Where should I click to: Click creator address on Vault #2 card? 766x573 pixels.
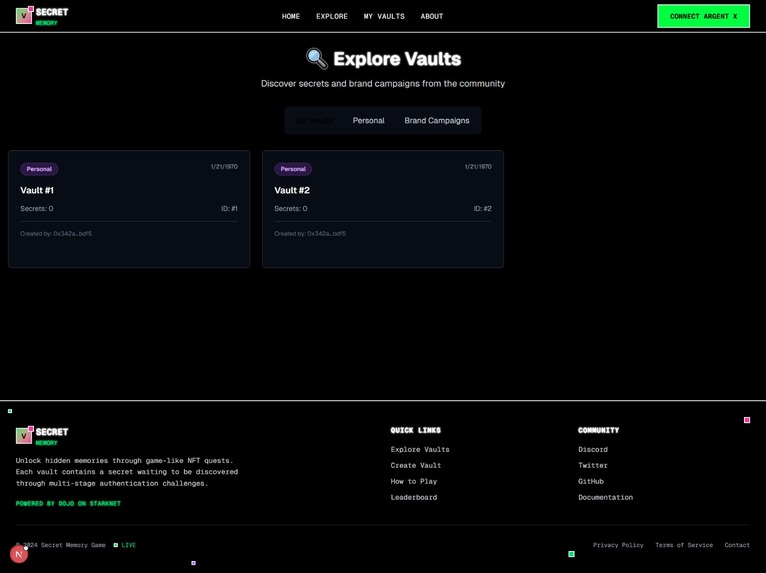[x=310, y=233]
